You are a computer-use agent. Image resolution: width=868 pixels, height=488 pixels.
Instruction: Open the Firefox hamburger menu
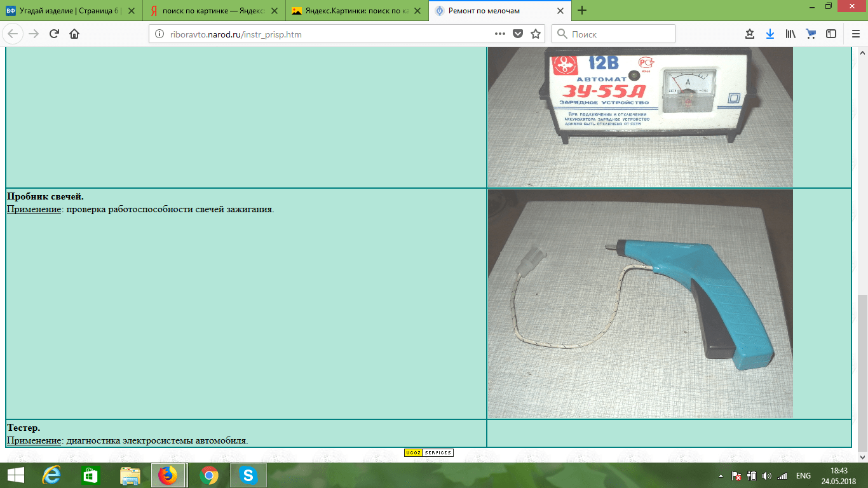855,34
